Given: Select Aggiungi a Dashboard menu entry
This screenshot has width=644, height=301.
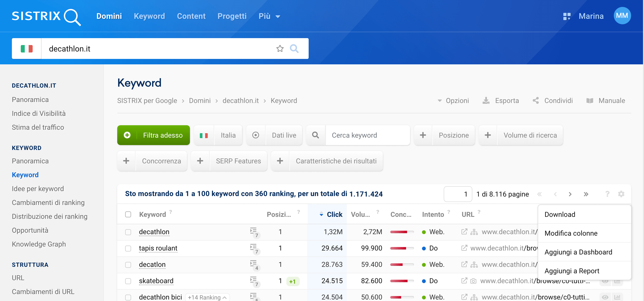Looking at the screenshot, I should click(584, 252).
